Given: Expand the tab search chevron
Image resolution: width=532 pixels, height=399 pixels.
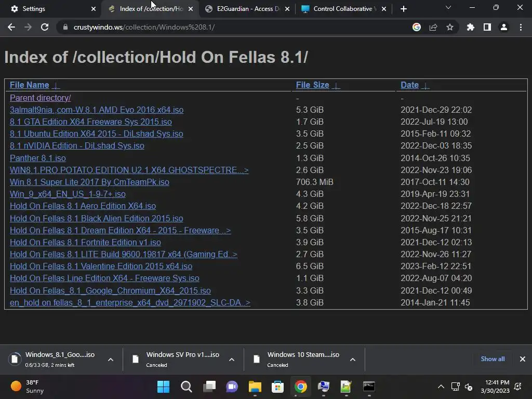Looking at the screenshot, I should click(448, 7).
